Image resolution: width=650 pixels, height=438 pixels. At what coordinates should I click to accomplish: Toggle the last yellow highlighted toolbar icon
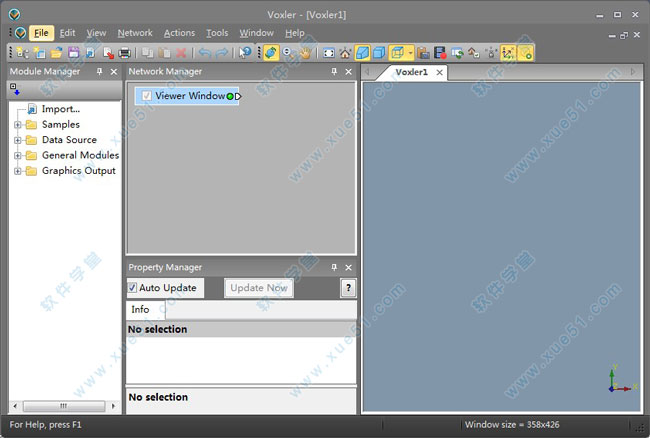point(525,53)
